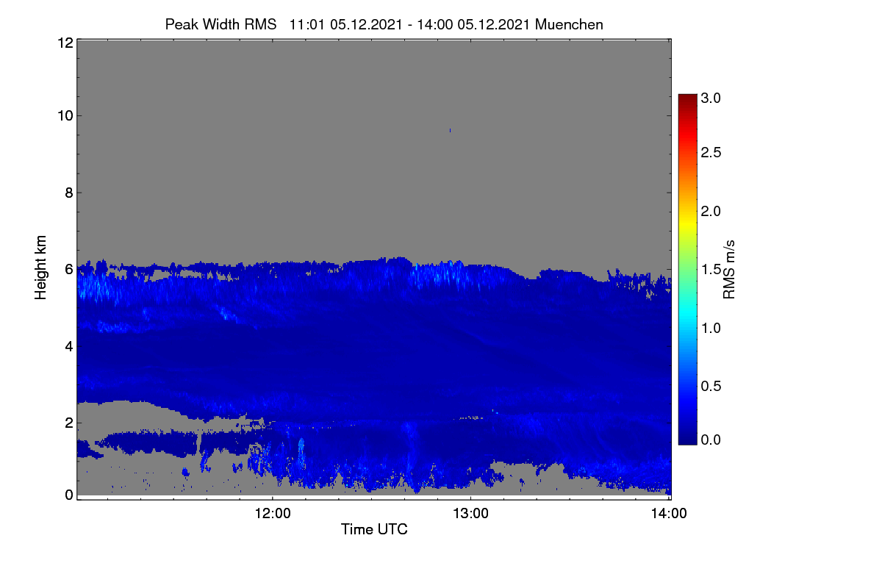882x588 pixels.
Task: Click the '14:00' time tick label
Action: click(669, 514)
